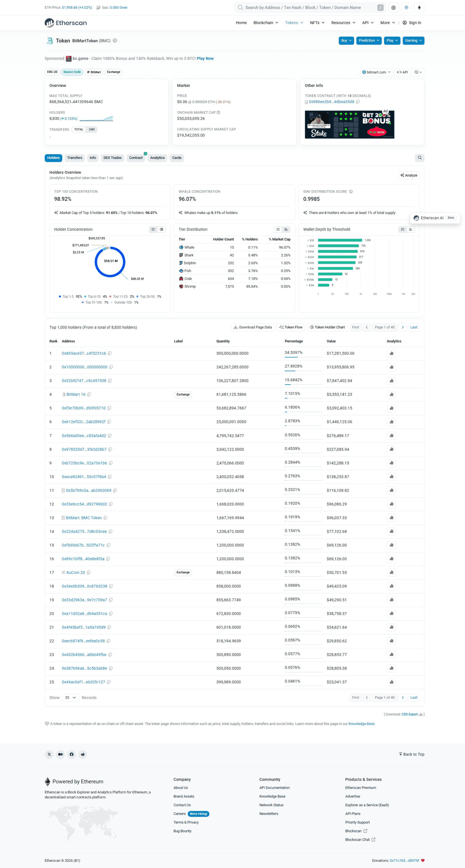Switch to the Cards tab
The height and width of the screenshot is (868, 465).
coord(177,158)
